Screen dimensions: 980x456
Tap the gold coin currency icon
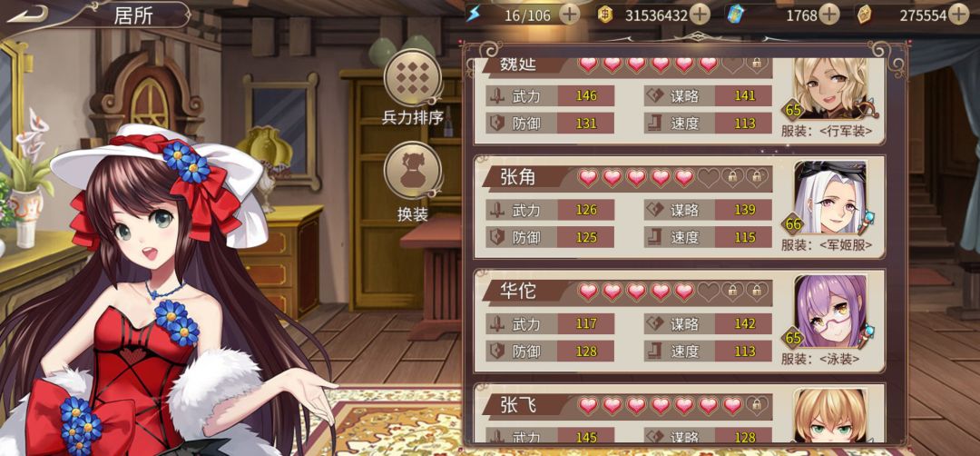(x=604, y=15)
